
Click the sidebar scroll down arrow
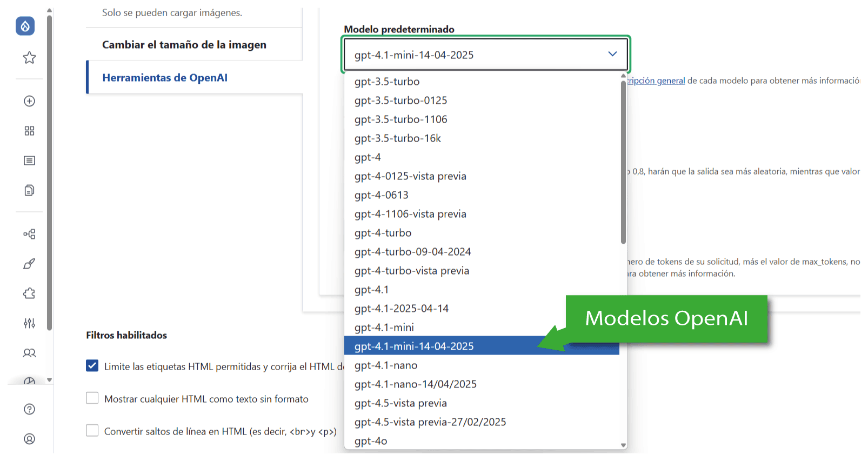point(49,380)
